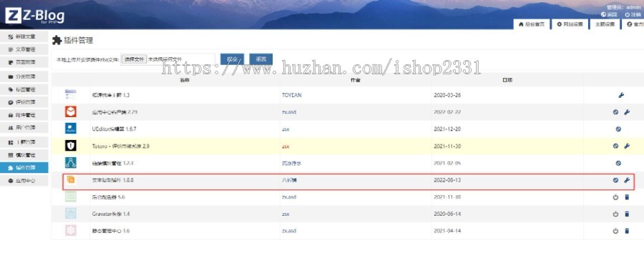This screenshot has height=273, width=644.
Task: Click the 选择文件 file chooser button
Action: click(x=134, y=59)
